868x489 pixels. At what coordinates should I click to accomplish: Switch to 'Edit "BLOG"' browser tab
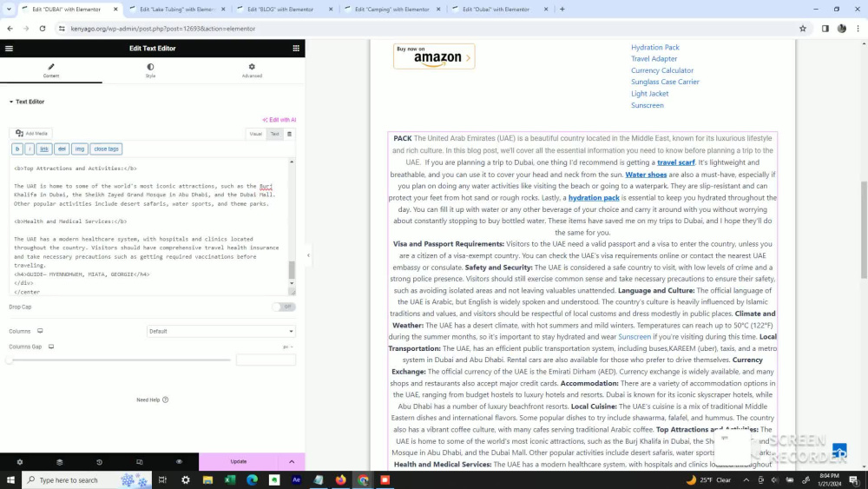(x=284, y=10)
